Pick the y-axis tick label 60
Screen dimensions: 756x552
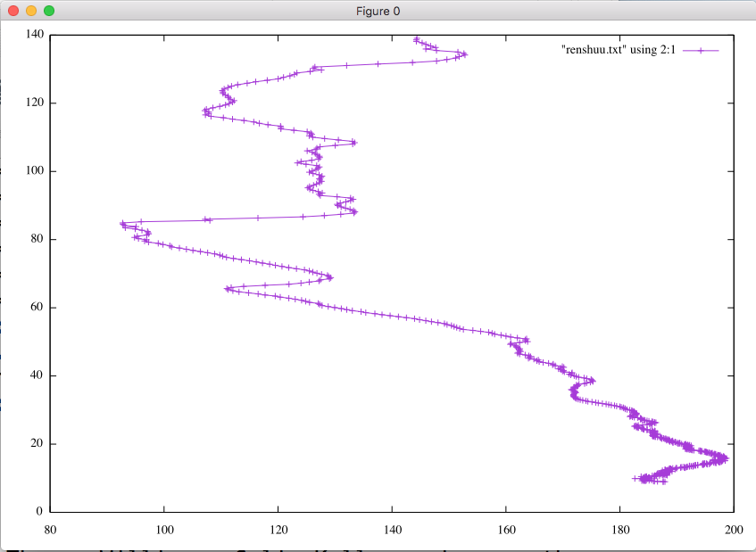click(37, 308)
